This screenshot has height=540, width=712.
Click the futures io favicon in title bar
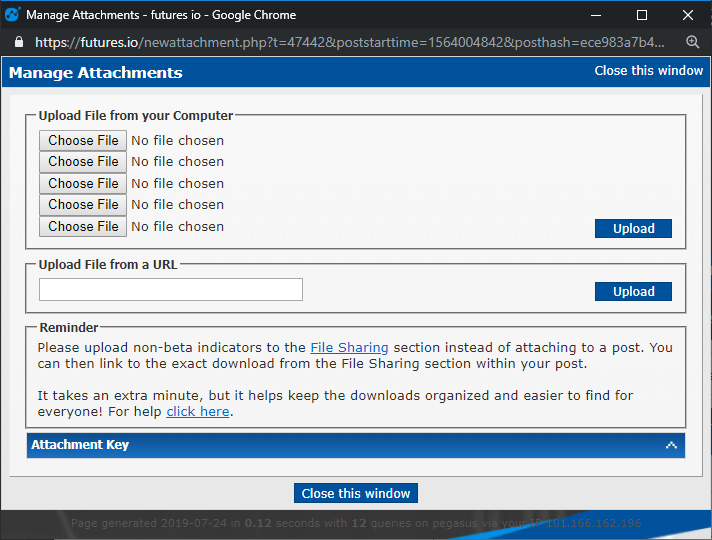pyautogui.click(x=12, y=15)
